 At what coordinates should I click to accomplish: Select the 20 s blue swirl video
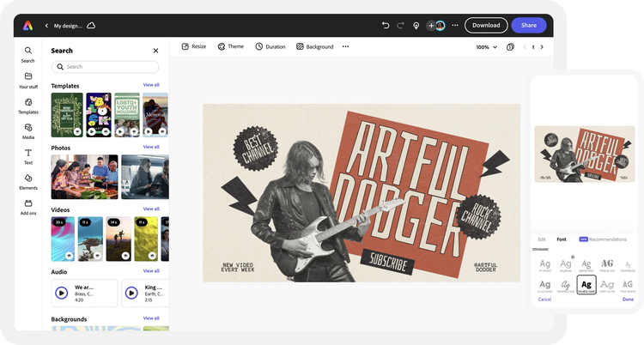pos(63,239)
